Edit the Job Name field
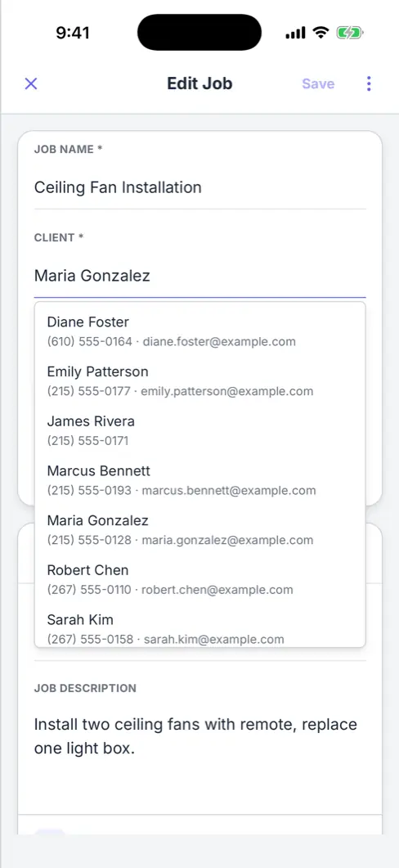399x868 pixels. click(x=199, y=187)
